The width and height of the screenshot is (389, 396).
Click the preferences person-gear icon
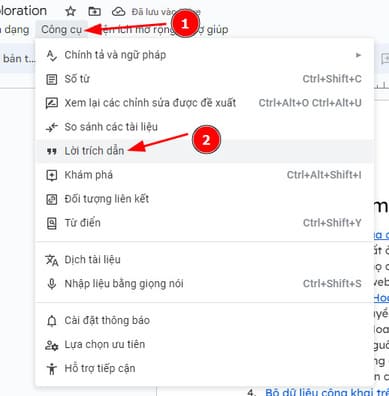[x=51, y=345]
